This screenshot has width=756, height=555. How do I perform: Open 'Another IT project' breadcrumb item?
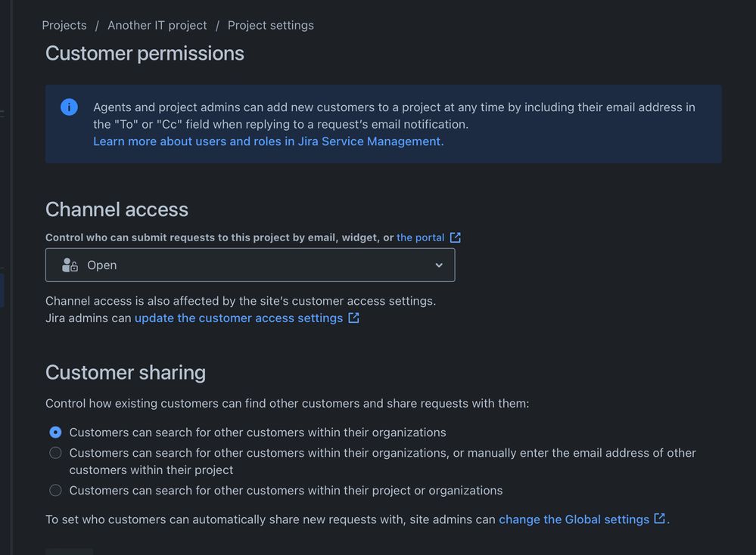pos(157,25)
